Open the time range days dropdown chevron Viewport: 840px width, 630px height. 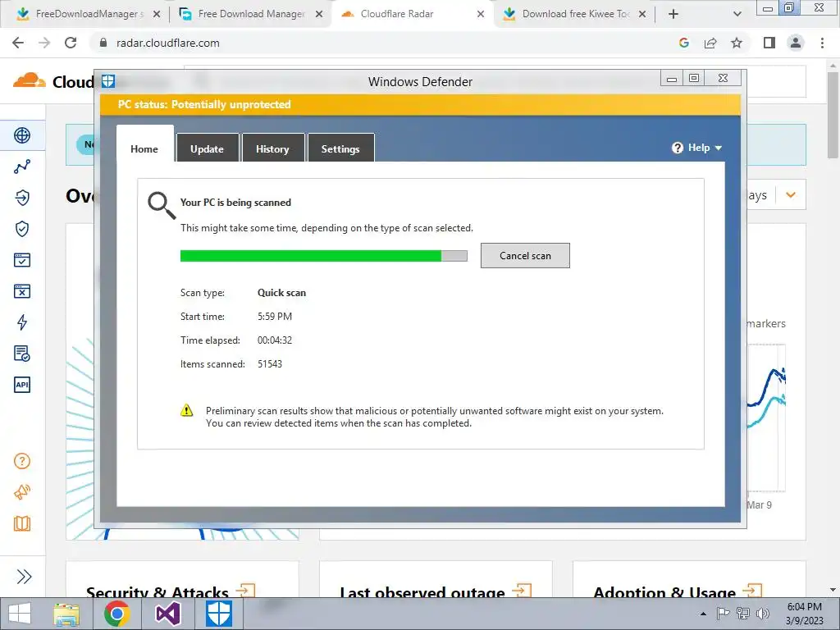pos(791,195)
